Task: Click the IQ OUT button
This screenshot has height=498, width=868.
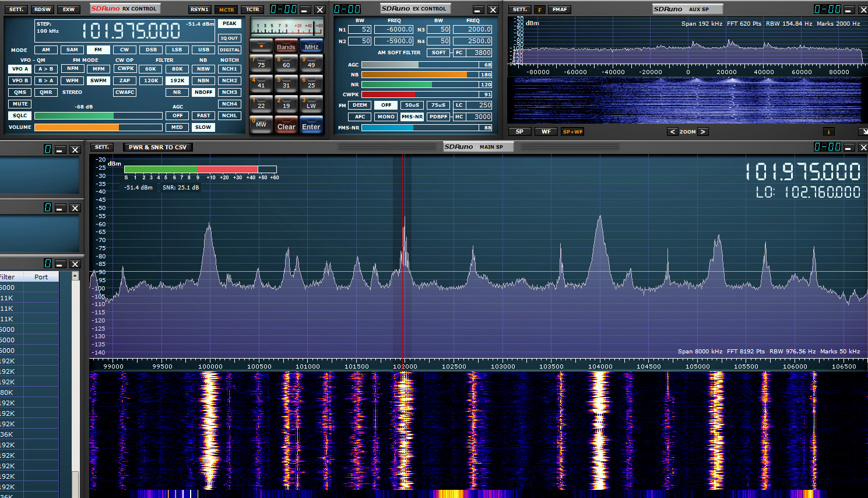Action: 230,38
